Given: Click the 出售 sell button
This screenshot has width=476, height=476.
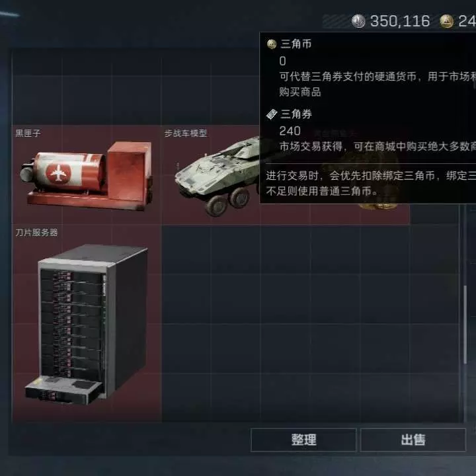Looking at the screenshot, I should 413,440.
